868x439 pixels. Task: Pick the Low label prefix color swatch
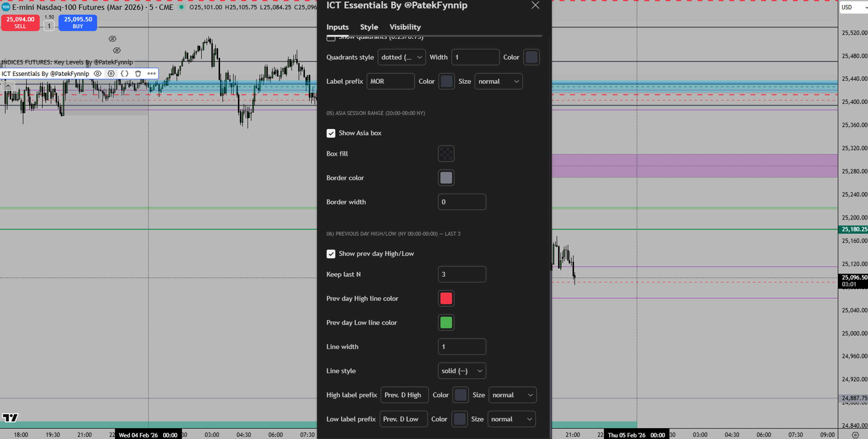click(459, 419)
